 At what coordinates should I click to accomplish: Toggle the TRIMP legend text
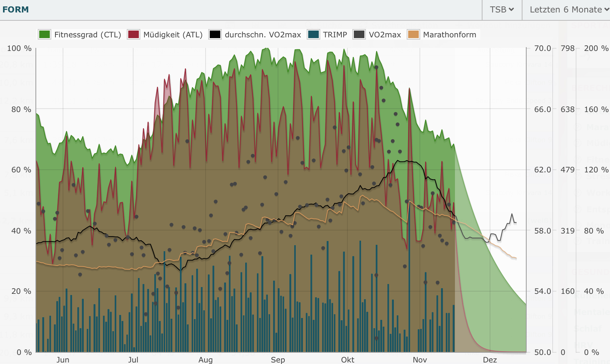[335, 35]
